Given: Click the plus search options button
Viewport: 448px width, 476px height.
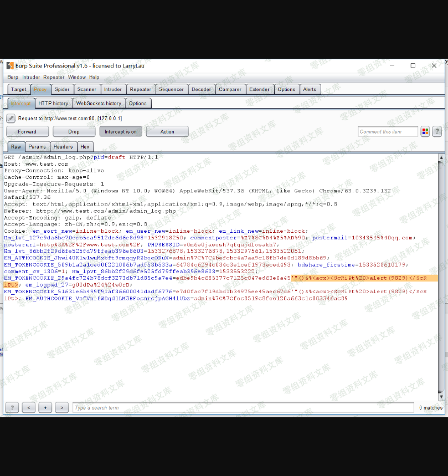Looking at the screenshot, I should pyautogui.click(x=45, y=407).
